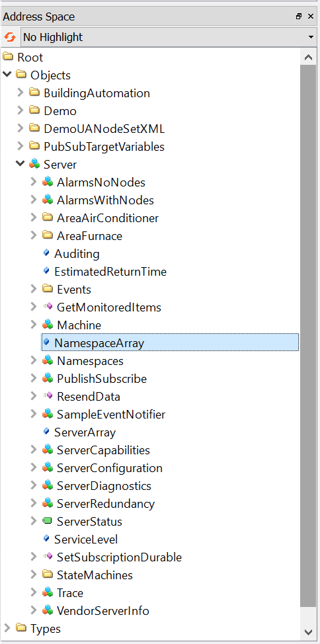Collapse the Server node
Screen dimensions: 320x644
(x=20, y=164)
